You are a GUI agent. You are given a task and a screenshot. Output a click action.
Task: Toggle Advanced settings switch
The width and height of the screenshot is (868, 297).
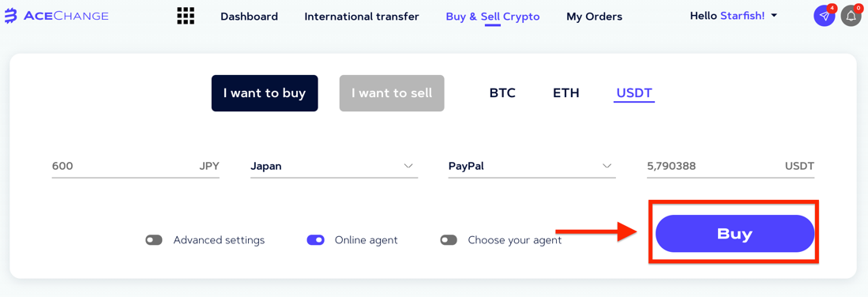[x=154, y=240]
